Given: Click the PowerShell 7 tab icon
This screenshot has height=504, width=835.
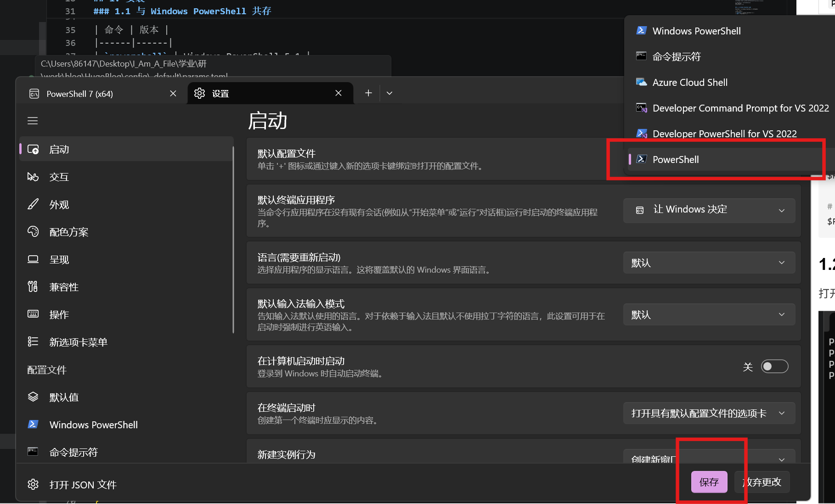Looking at the screenshot, I should (x=34, y=94).
